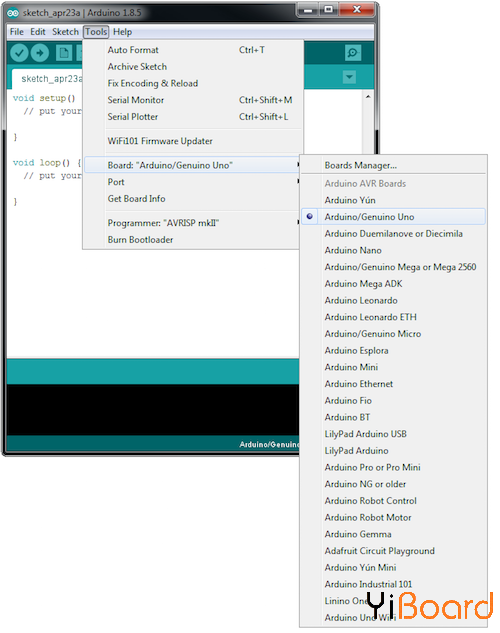The height and width of the screenshot is (633, 500).
Task: Open the Sketch menu
Action: click(x=65, y=32)
